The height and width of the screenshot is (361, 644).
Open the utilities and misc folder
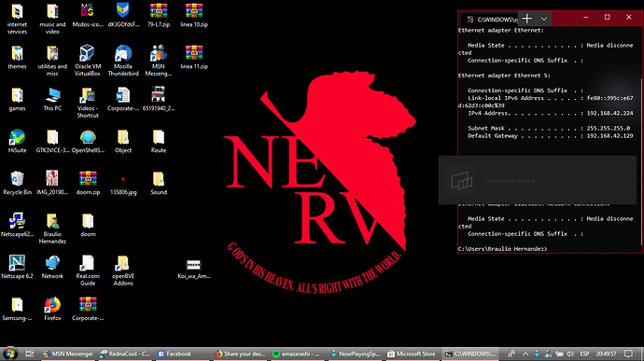[x=52, y=61]
